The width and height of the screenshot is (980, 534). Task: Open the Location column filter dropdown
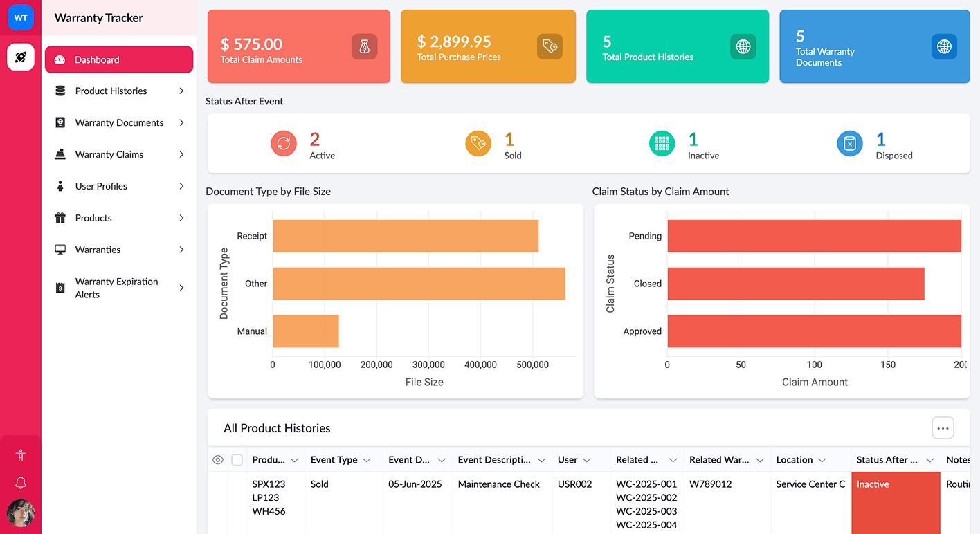824,459
